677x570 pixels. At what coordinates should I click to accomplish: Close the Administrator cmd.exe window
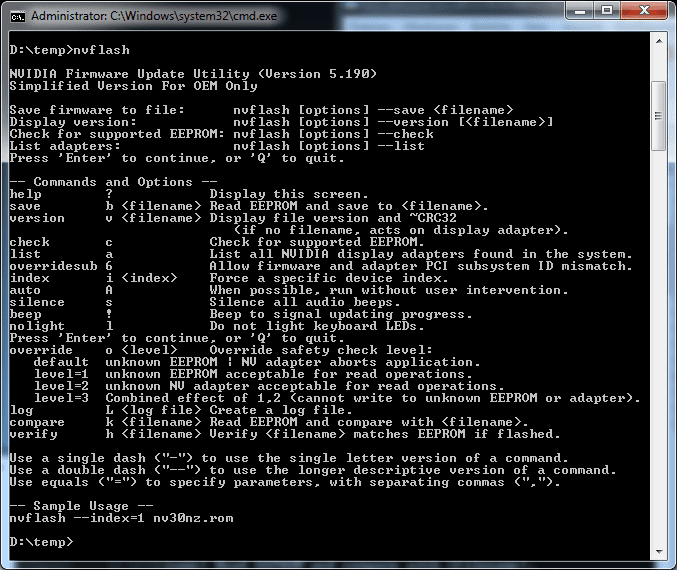644,11
